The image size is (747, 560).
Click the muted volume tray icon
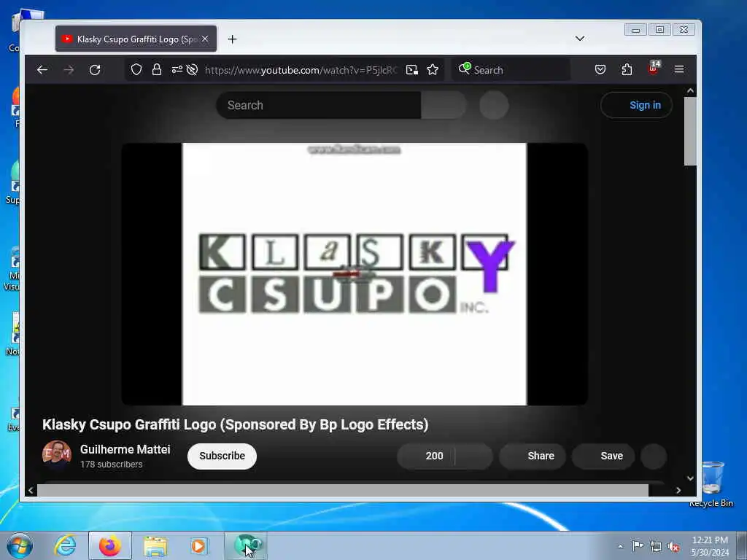click(673, 547)
